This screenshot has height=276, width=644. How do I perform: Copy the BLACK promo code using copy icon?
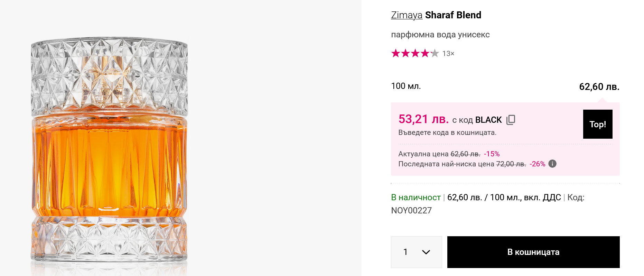coord(511,120)
